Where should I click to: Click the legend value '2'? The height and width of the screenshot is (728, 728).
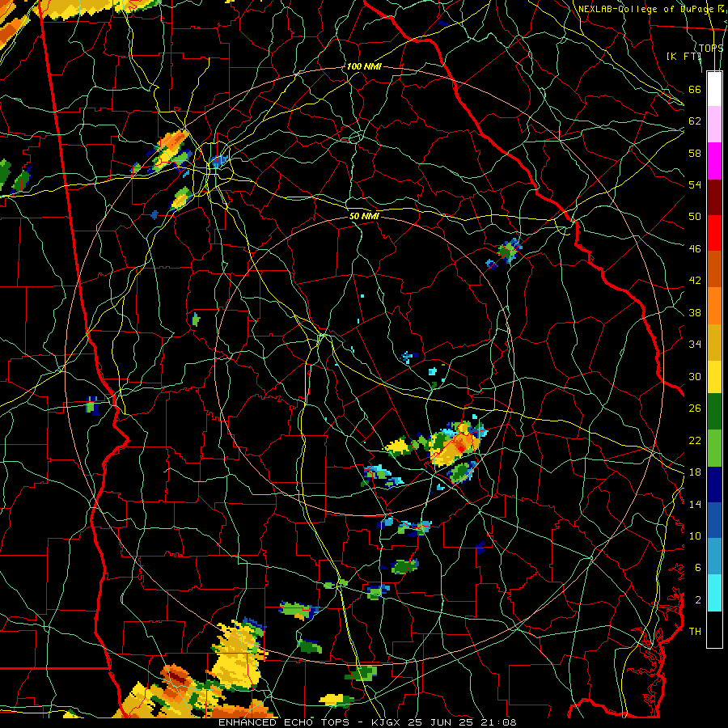698,600
